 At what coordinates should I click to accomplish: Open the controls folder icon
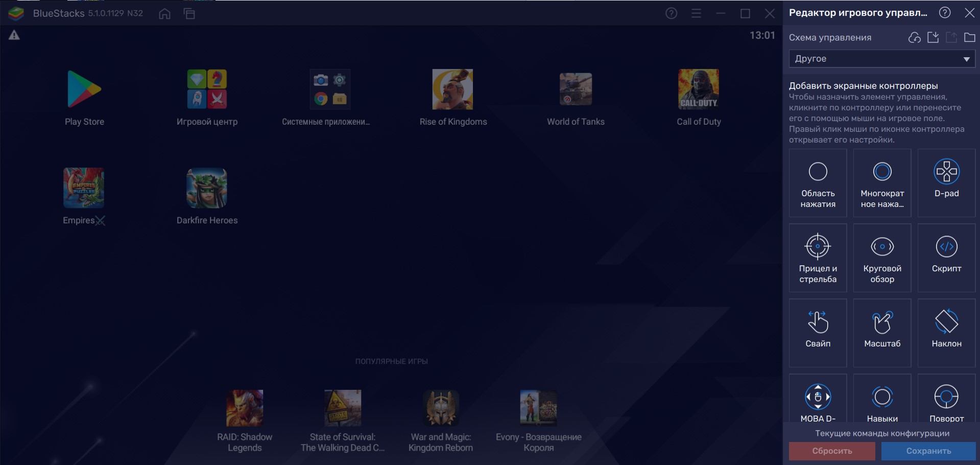[969, 37]
